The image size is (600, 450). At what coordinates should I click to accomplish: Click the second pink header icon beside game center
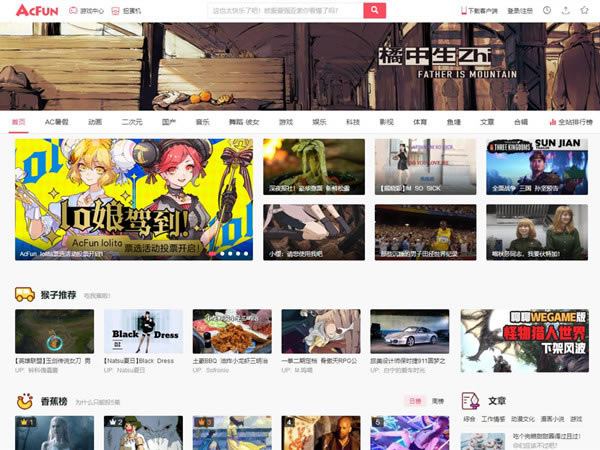115,11
